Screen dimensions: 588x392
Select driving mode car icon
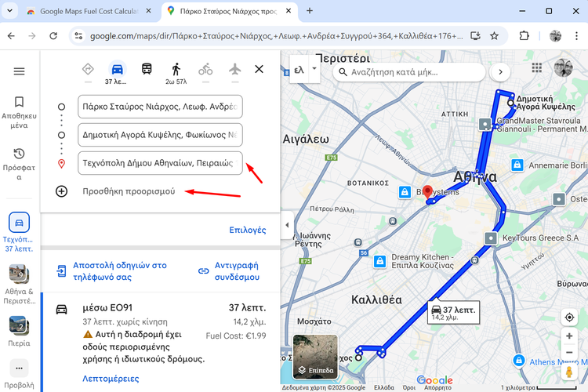click(118, 70)
